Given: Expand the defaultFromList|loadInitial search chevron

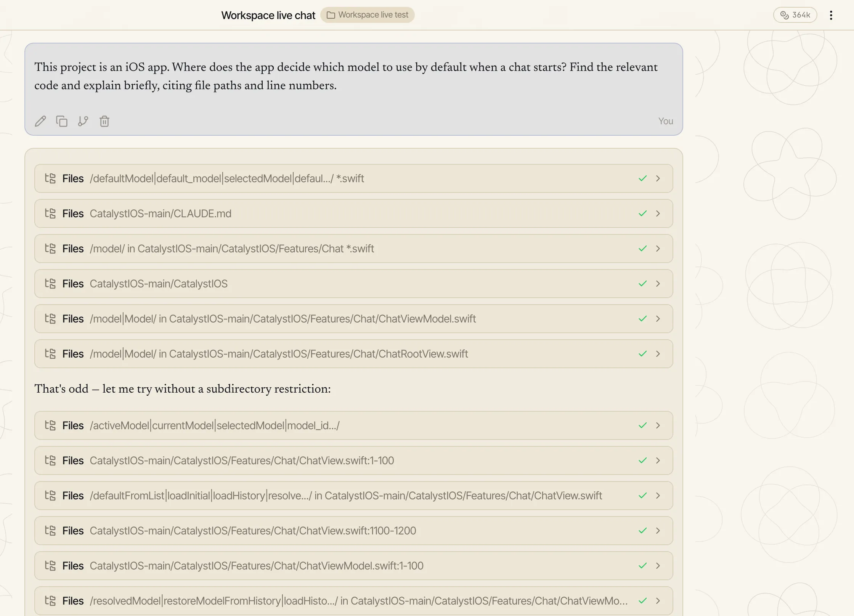Looking at the screenshot, I should click(x=658, y=496).
